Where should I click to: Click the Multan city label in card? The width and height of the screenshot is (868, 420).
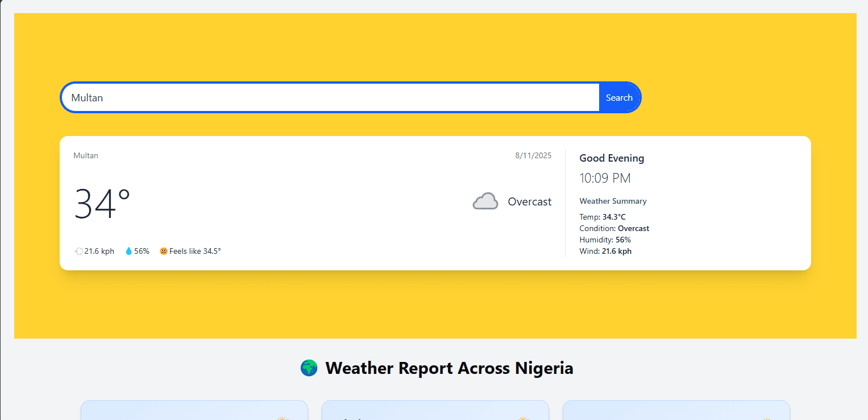pyautogui.click(x=86, y=155)
